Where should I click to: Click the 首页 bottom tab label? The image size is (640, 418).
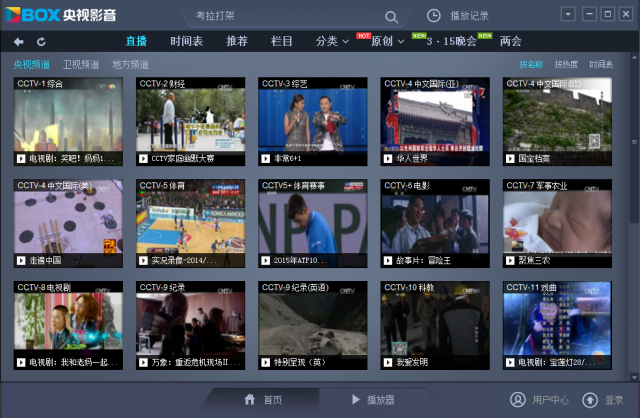click(273, 400)
